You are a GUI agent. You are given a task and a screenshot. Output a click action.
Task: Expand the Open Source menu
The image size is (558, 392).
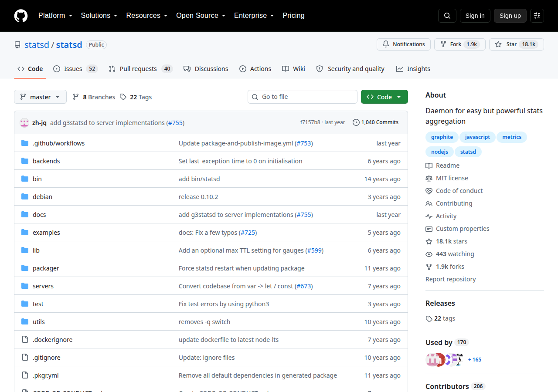[201, 16]
